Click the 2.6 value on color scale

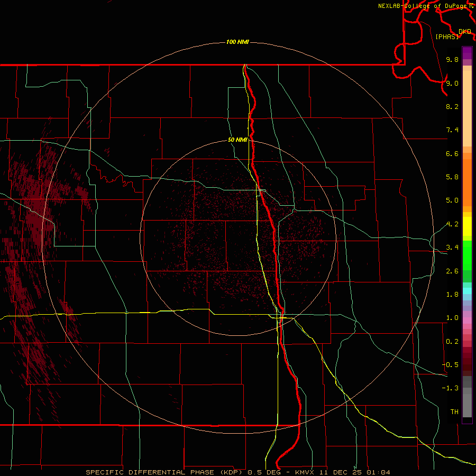pos(452,271)
